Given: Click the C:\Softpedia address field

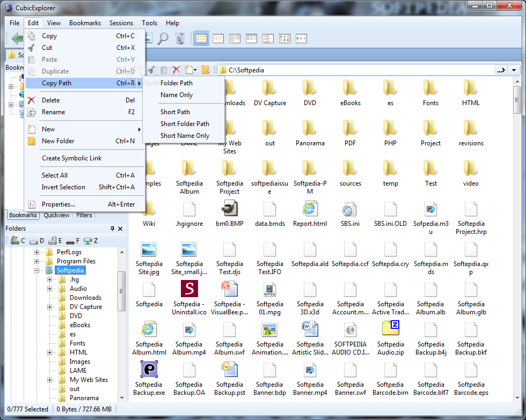Looking at the screenshot, I should click(x=356, y=70).
